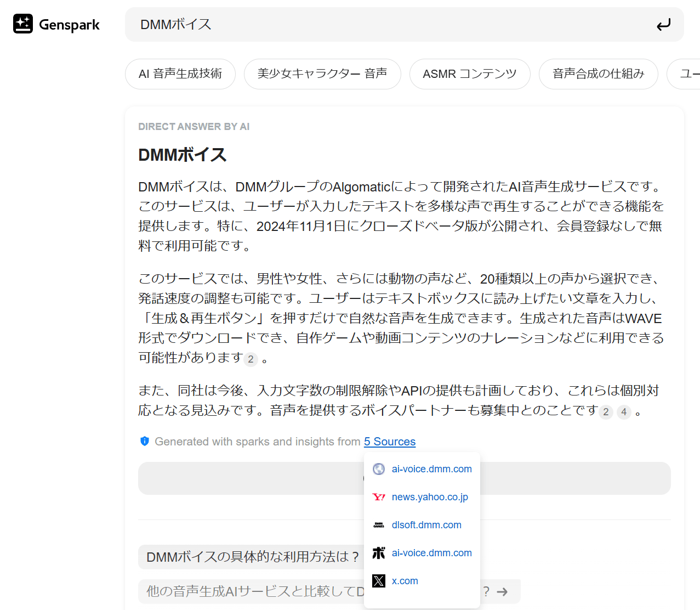Ask DMMボイスの具体的な利用方法は？ follow-up question
700x610 pixels.
click(x=252, y=557)
